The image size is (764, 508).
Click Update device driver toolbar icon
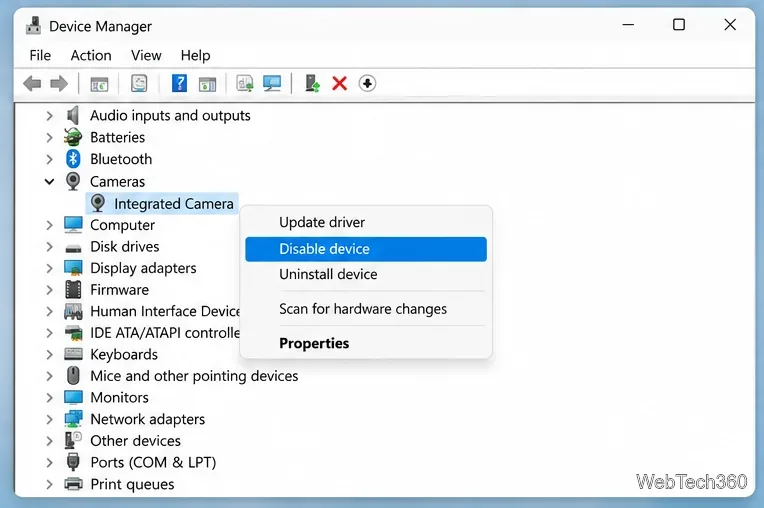[x=245, y=83]
